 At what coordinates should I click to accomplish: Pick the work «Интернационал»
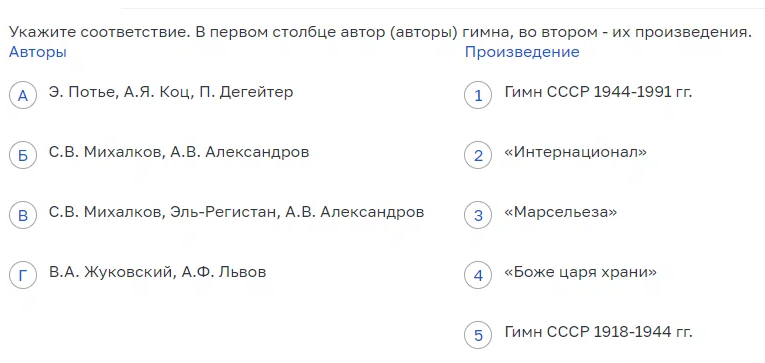(575, 152)
